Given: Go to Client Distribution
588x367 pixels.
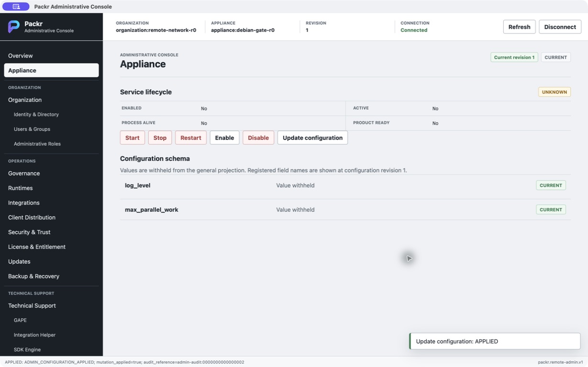Looking at the screenshot, I should click(x=51, y=217).
